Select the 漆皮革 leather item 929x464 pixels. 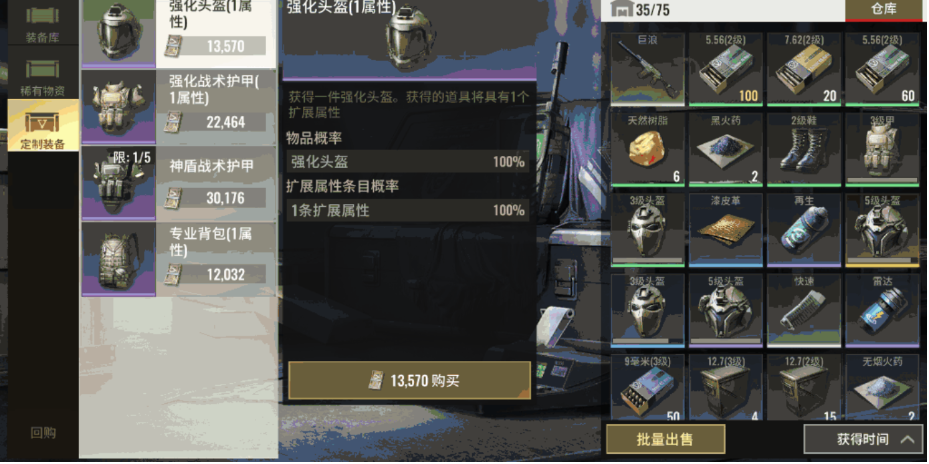pyautogui.click(x=726, y=230)
